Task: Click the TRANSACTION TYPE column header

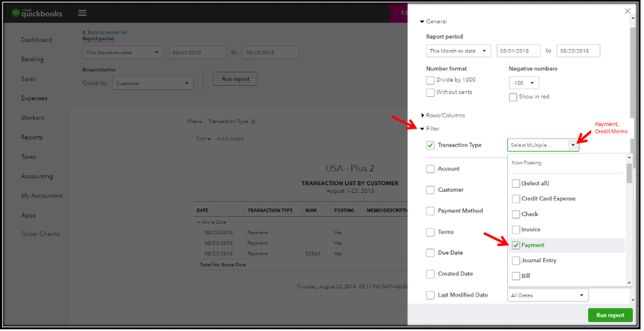Action: click(x=270, y=210)
